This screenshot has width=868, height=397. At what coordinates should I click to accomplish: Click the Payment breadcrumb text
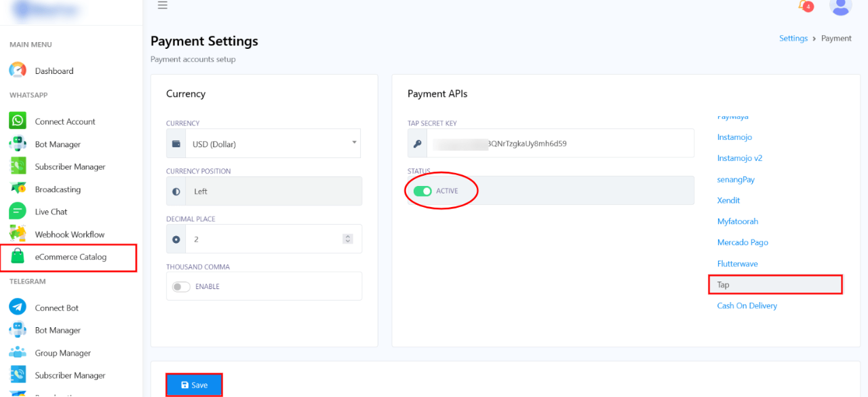[x=836, y=38]
